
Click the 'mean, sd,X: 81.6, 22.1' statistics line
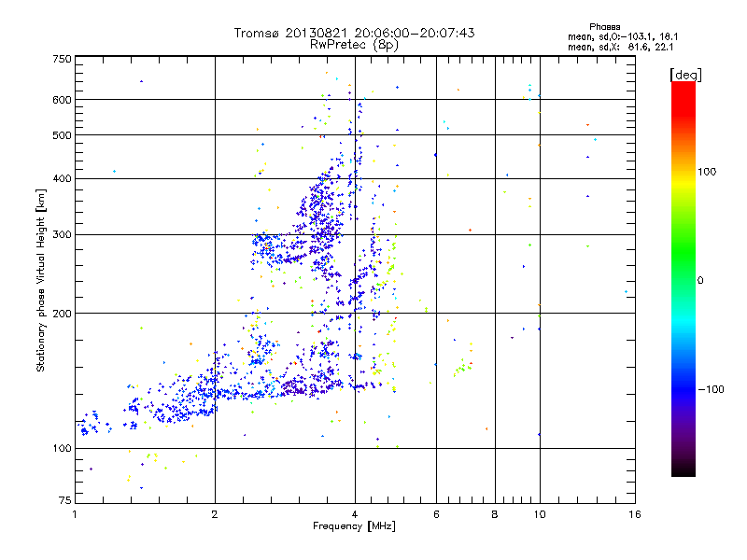[x=620, y=47]
